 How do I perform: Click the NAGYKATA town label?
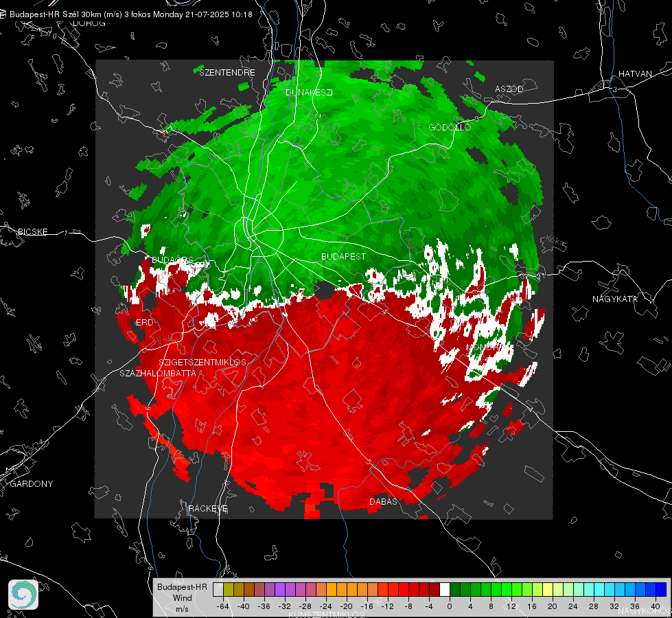coord(615,299)
